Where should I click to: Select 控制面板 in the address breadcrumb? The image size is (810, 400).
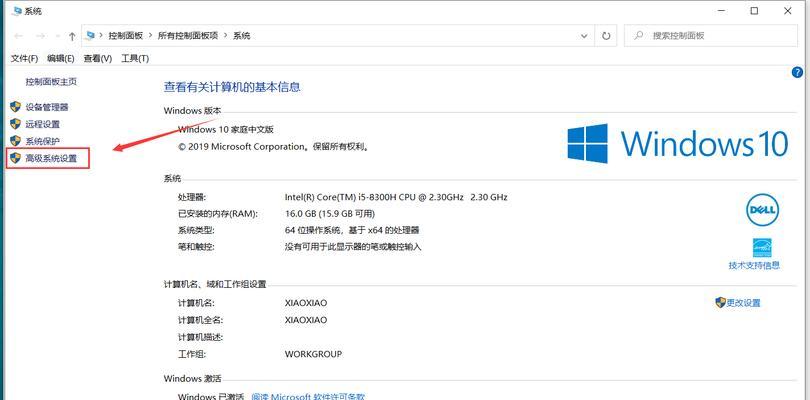(x=126, y=36)
